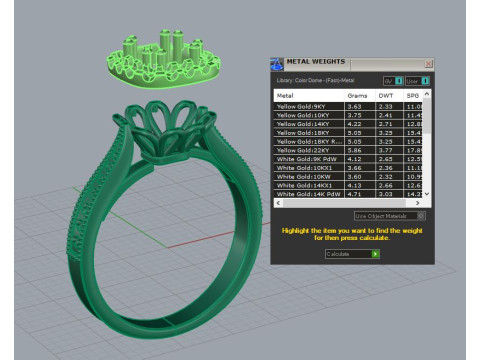Click the Use Object Materials option
The width and height of the screenshot is (480, 360).
(390, 216)
